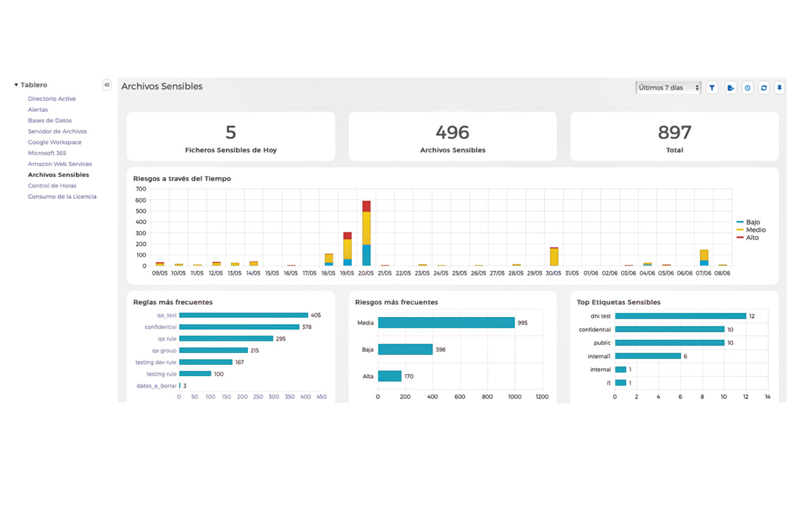Click the Media risk bar

coord(446,322)
